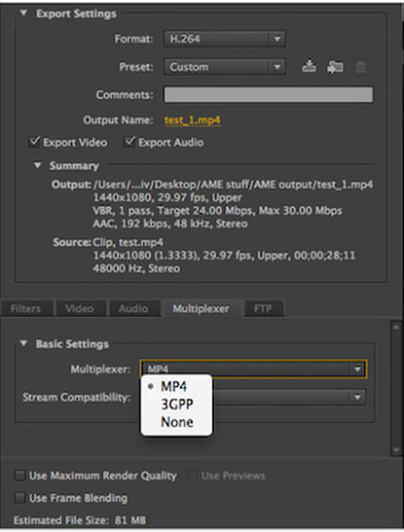Open the Audio tab
The width and height of the screenshot is (404, 532).
click(x=133, y=309)
